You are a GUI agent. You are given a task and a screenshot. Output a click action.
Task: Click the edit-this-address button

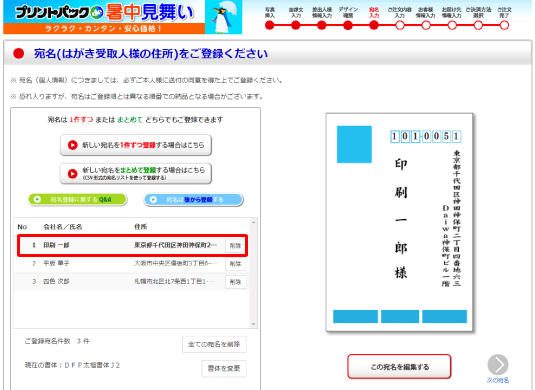[399, 367]
